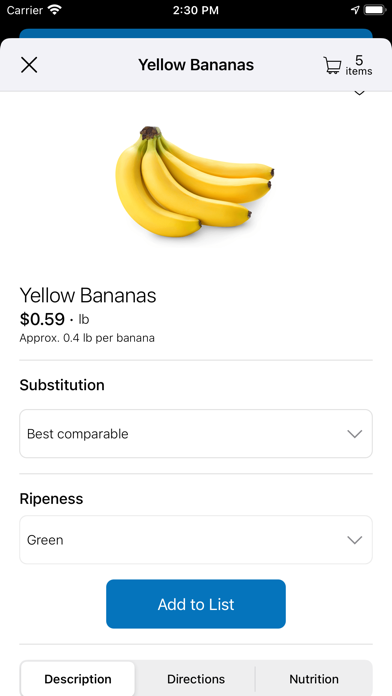This screenshot has height=696, width=392.
Task: Switch to the Directions tab
Action: (196, 679)
